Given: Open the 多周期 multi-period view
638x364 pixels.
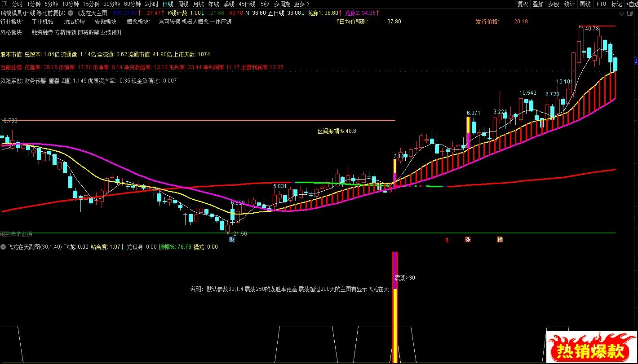Looking at the screenshot, I should (x=283, y=4).
